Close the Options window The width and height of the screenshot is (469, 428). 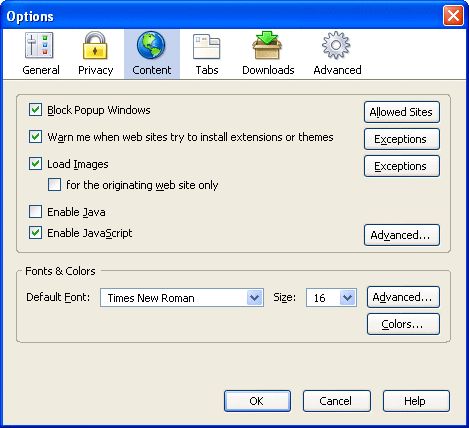[453, 15]
